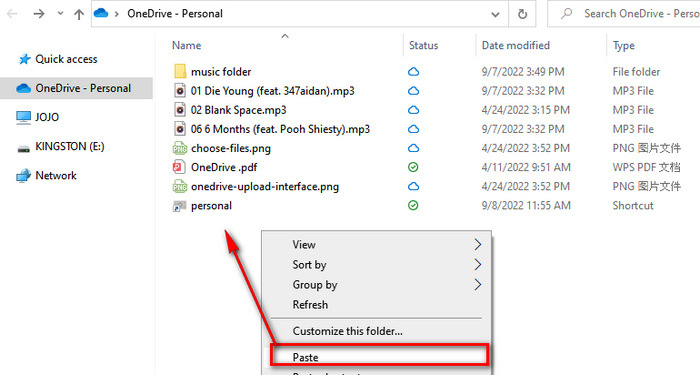This screenshot has width=700, height=375.
Task: Go up one folder level
Action: tap(79, 14)
